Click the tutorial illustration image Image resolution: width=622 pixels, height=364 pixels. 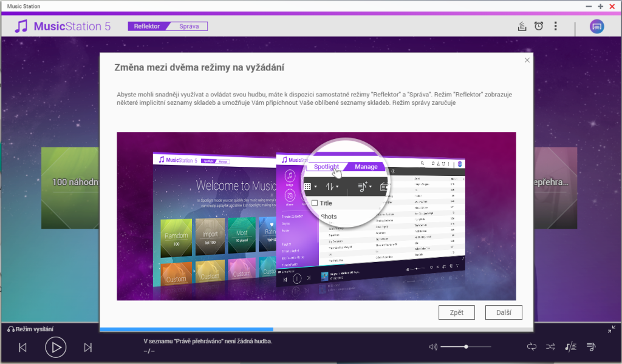point(316,216)
